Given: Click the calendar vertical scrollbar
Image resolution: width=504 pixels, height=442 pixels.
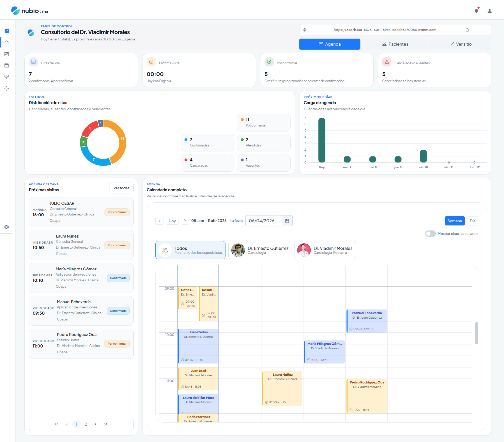Looking at the screenshot, I should click(x=476, y=333).
